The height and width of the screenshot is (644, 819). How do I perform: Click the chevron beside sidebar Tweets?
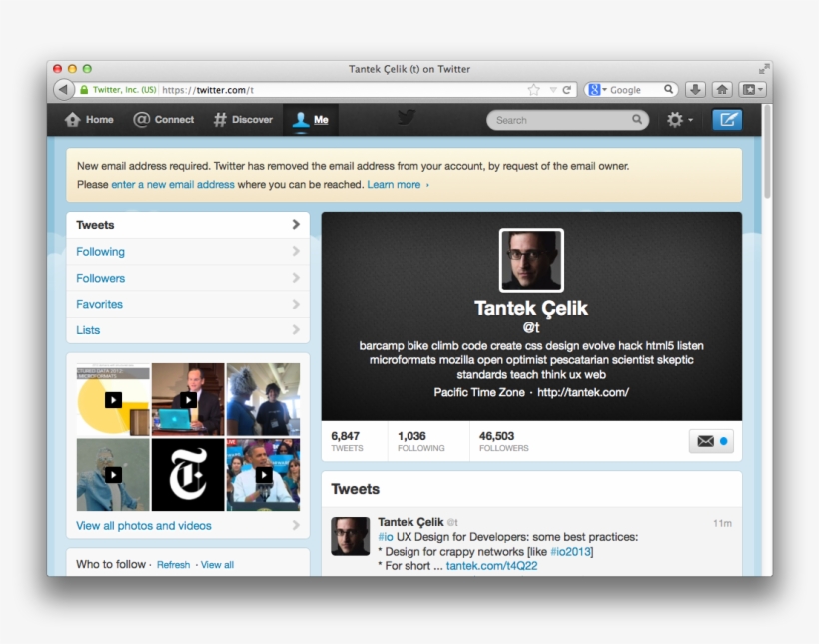296,224
